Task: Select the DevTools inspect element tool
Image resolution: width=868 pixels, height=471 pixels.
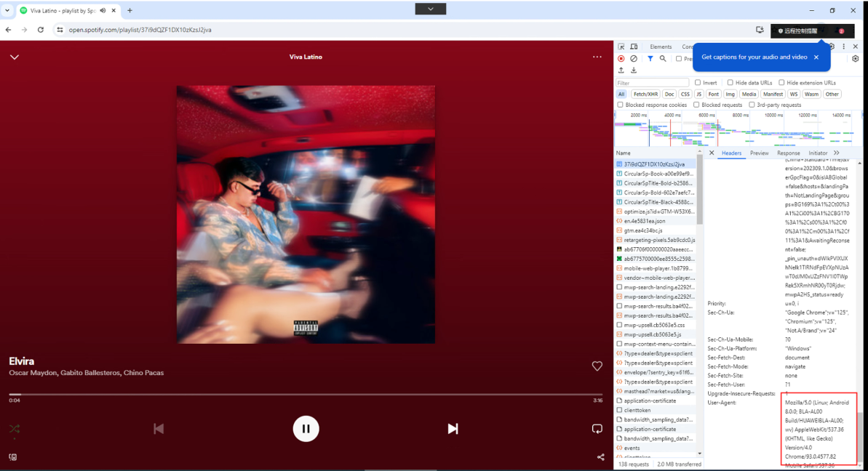Action: click(621, 47)
